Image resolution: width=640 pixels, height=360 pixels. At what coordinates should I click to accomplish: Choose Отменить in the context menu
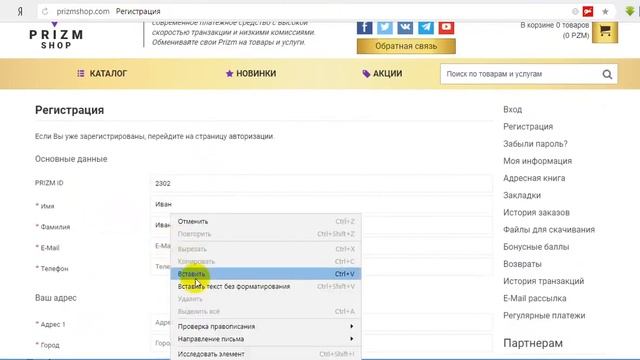[x=266, y=222]
